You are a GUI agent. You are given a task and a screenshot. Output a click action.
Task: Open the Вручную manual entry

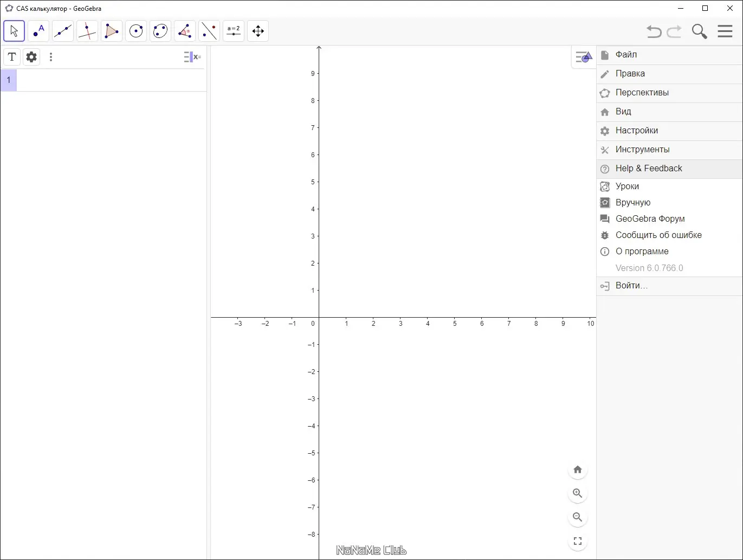(x=670, y=203)
